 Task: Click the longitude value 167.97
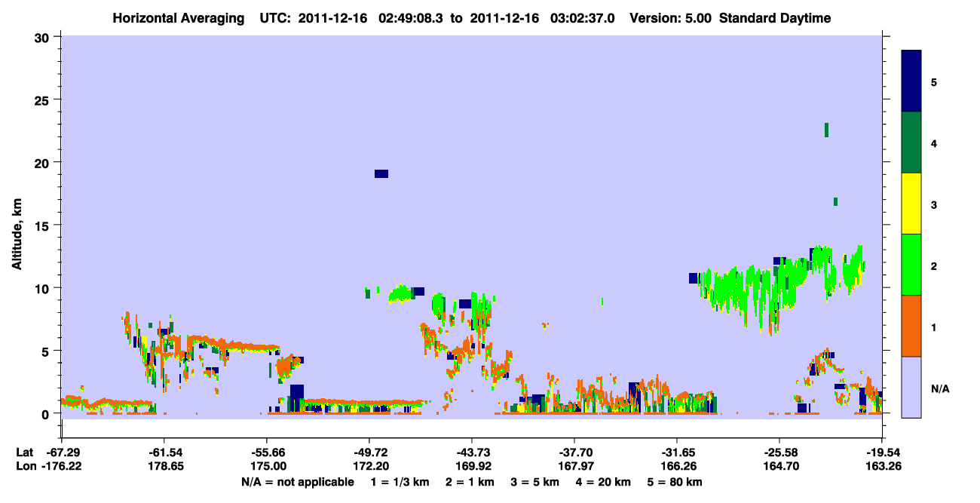pyautogui.click(x=574, y=467)
